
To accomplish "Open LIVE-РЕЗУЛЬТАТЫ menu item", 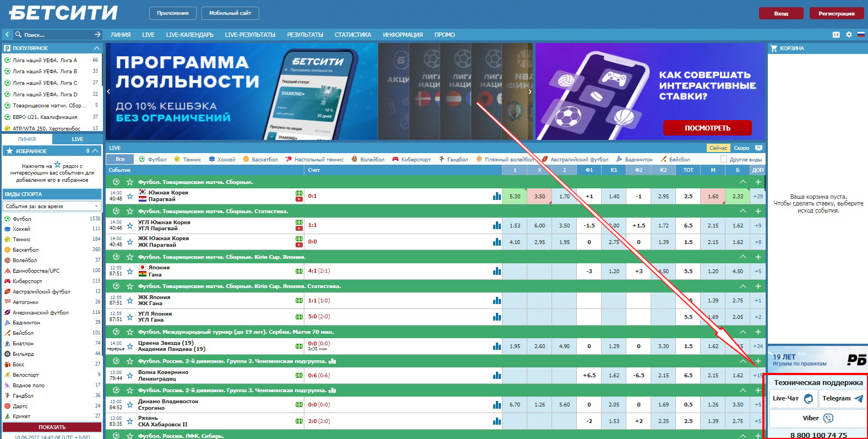I will point(250,35).
